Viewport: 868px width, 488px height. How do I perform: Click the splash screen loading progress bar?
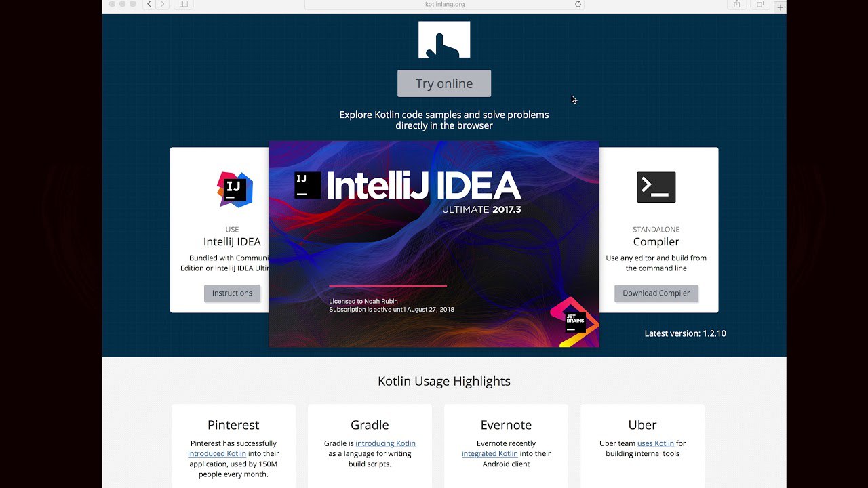click(388, 286)
